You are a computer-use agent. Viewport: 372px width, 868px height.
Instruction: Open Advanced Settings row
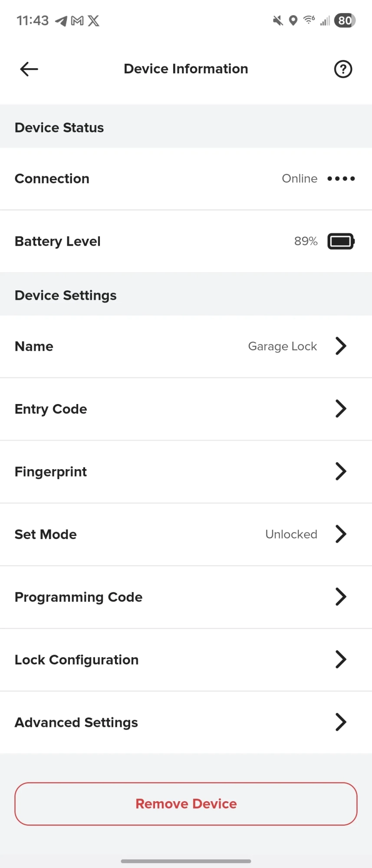click(186, 722)
